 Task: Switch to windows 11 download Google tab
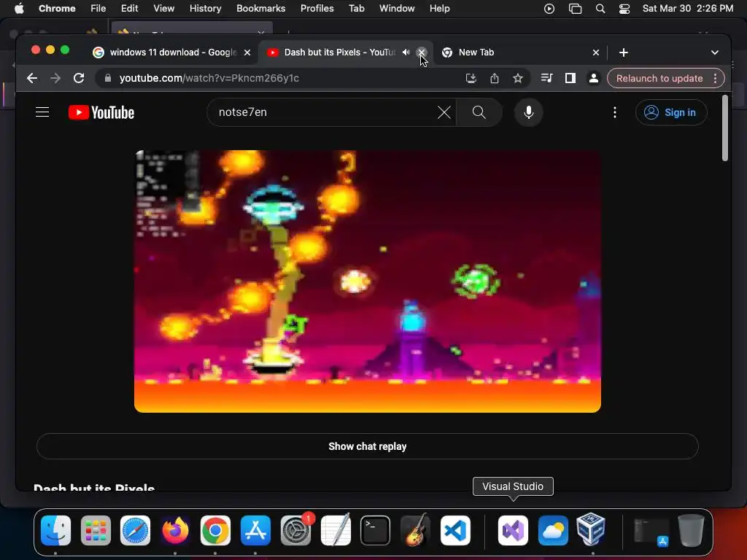click(x=172, y=52)
